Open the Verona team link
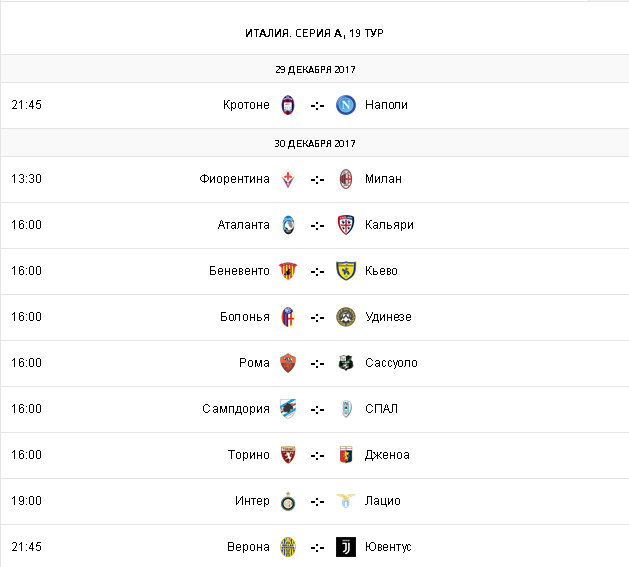Viewport: 629px width, 567px height. point(249,547)
